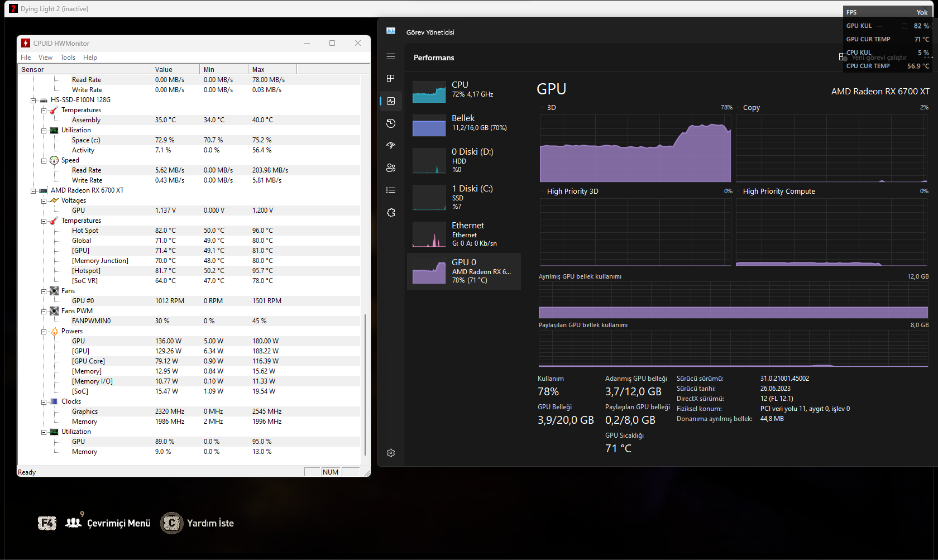938x560 pixels.
Task: Click the Max column header
Action: [272, 69]
